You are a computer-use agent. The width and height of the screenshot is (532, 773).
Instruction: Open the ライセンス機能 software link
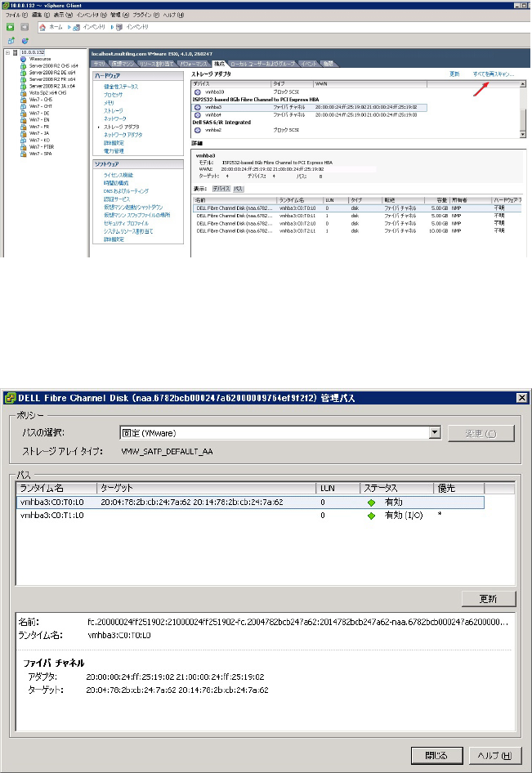[118, 175]
